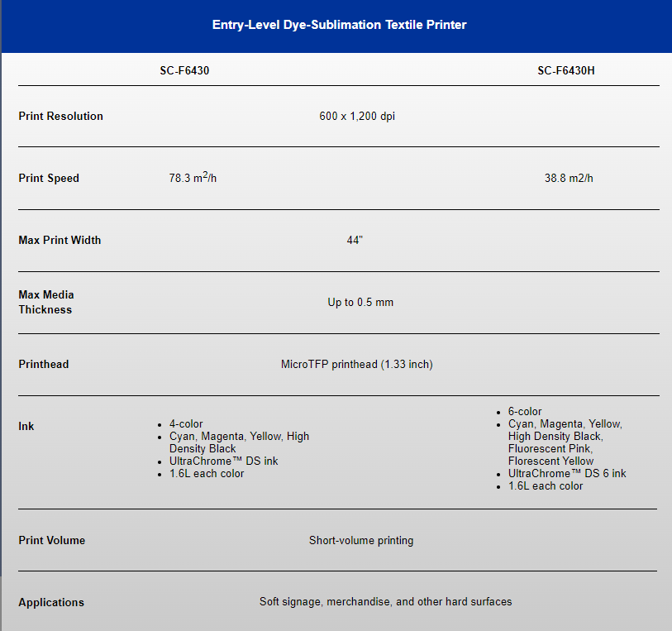This screenshot has width=672, height=631.
Task: Click the "Printhead" row label
Action: pyautogui.click(x=43, y=364)
